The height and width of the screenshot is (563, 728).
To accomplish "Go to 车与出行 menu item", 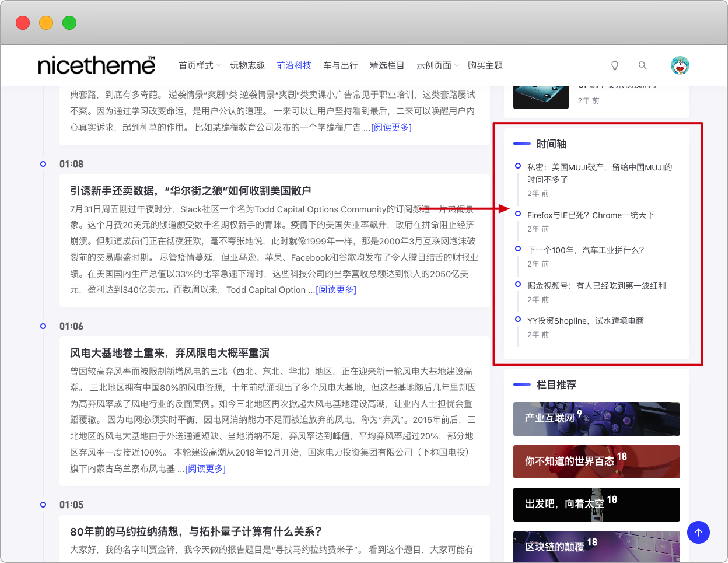I will (x=341, y=65).
